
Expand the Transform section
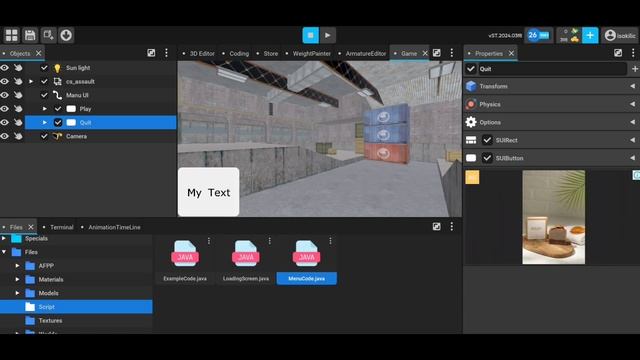[x=632, y=86]
